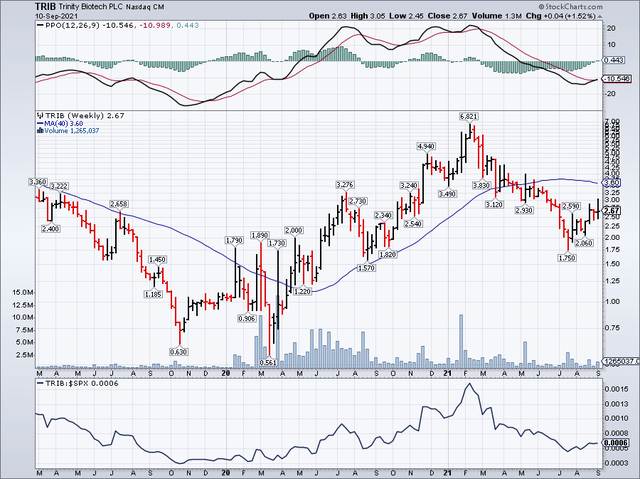
Task: Click the 2.730 price label
Action: pyautogui.click(x=358, y=201)
